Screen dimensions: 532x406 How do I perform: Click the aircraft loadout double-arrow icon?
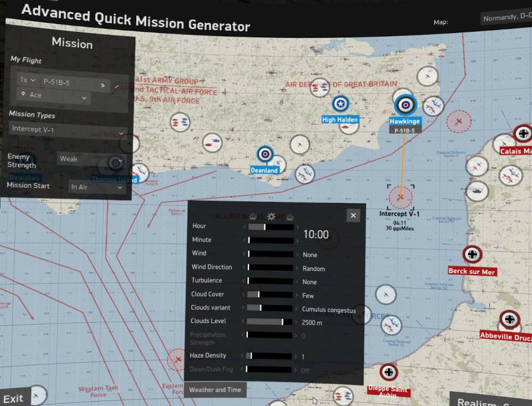[x=103, y=86]
